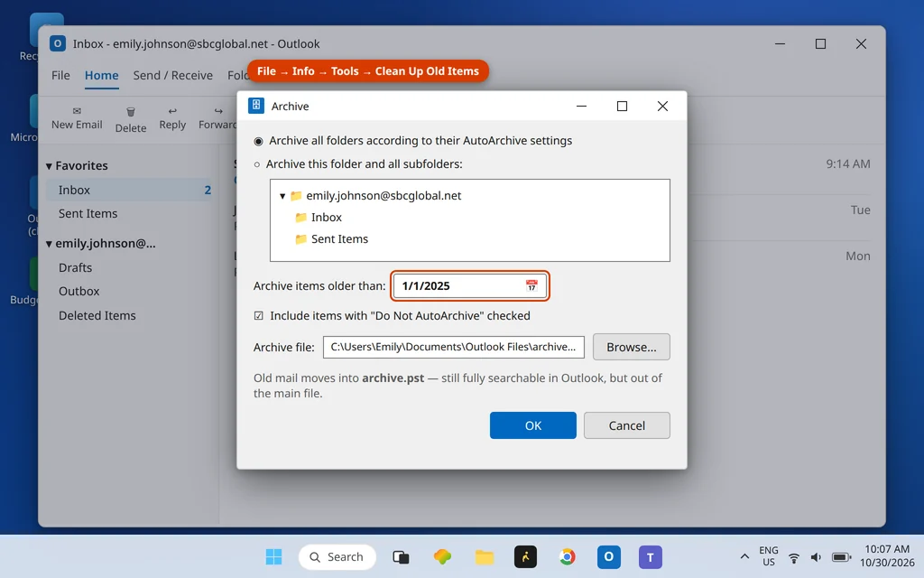
Task: Click the Reply arrow icon in ribbon
Action: [x=172, y=111]
